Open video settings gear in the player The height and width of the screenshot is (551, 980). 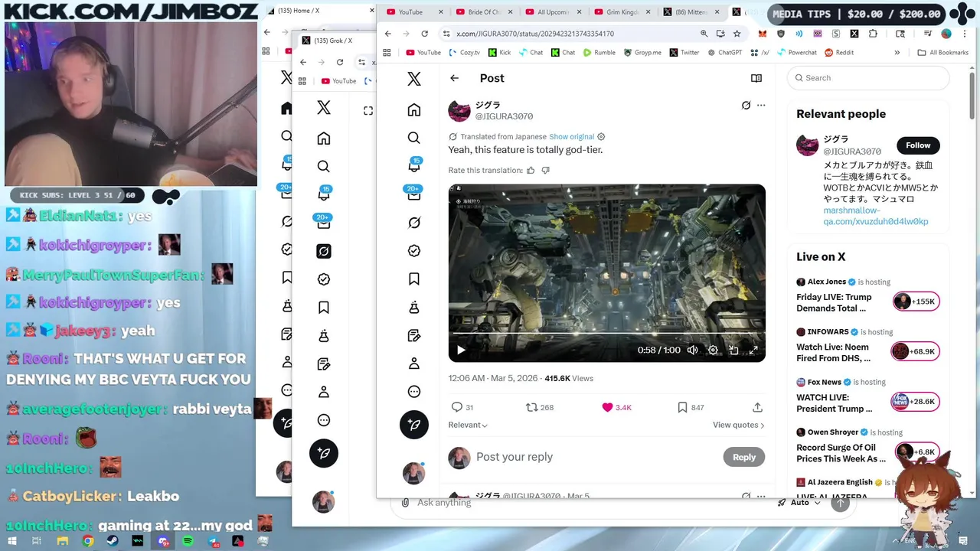point(713,350)
